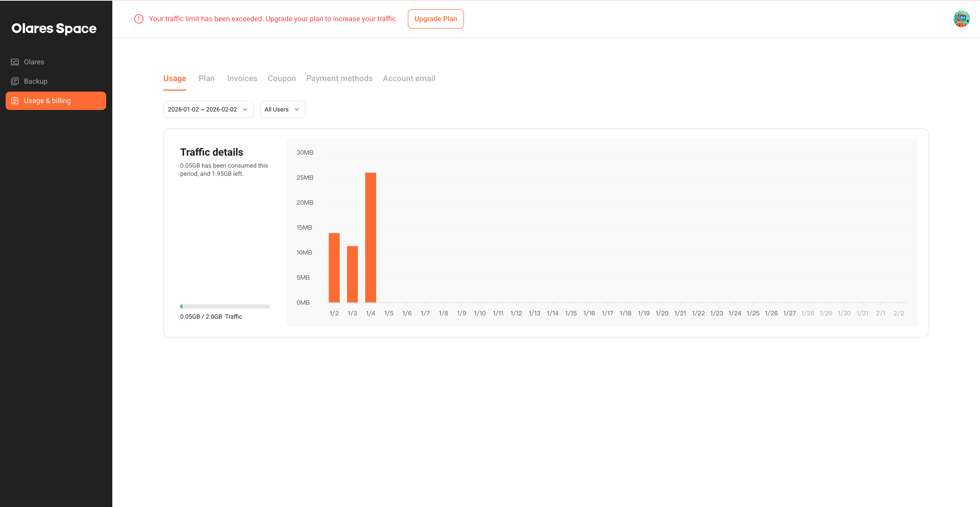Switch to the Invoices tab

[x=242, y=78]
